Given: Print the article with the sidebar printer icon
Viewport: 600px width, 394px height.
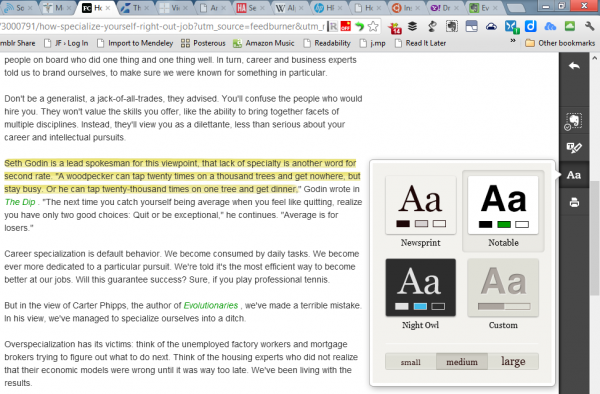Looking at the screenshot, I should tap(574, 202).
